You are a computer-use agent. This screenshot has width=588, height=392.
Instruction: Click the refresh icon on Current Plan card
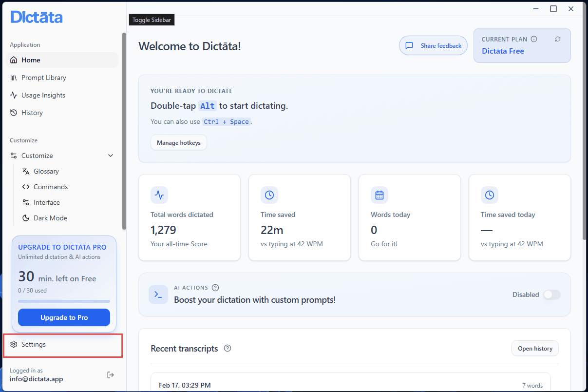point(557,39)
